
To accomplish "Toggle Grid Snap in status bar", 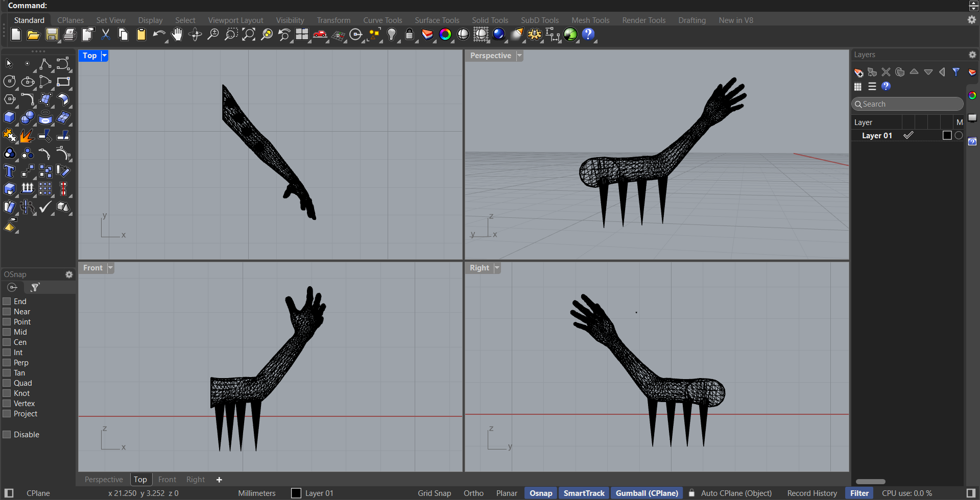I will pyautogui.click(x=434, y=493).
